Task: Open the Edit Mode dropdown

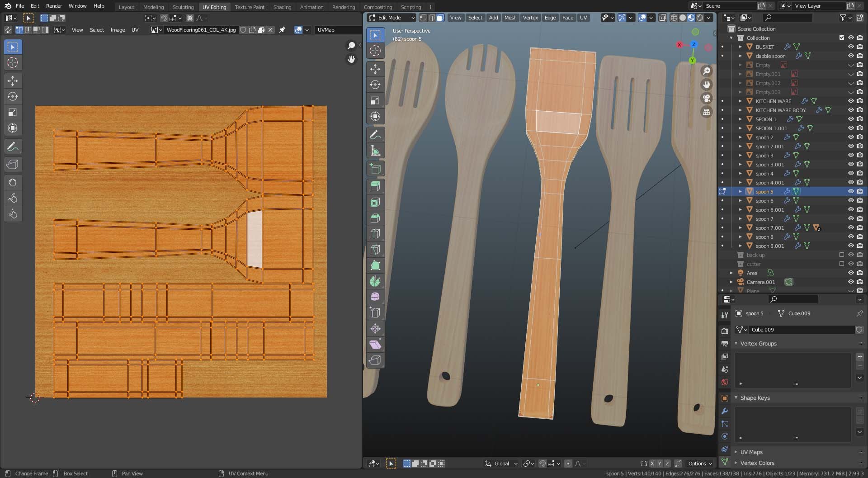Action: click(392, 18)
